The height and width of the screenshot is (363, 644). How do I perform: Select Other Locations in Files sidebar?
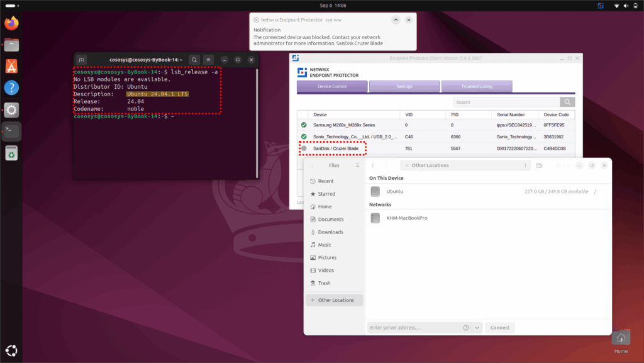pos(335,300)
